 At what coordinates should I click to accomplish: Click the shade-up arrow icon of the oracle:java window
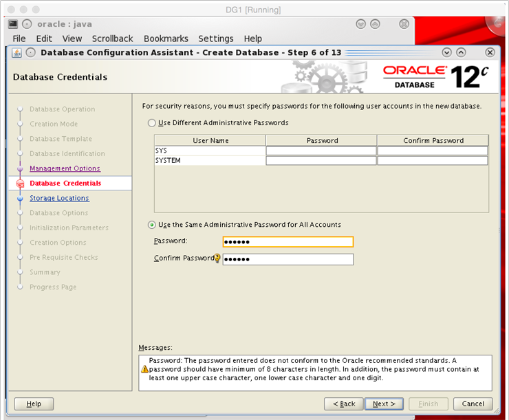click(x=375, y=24)
